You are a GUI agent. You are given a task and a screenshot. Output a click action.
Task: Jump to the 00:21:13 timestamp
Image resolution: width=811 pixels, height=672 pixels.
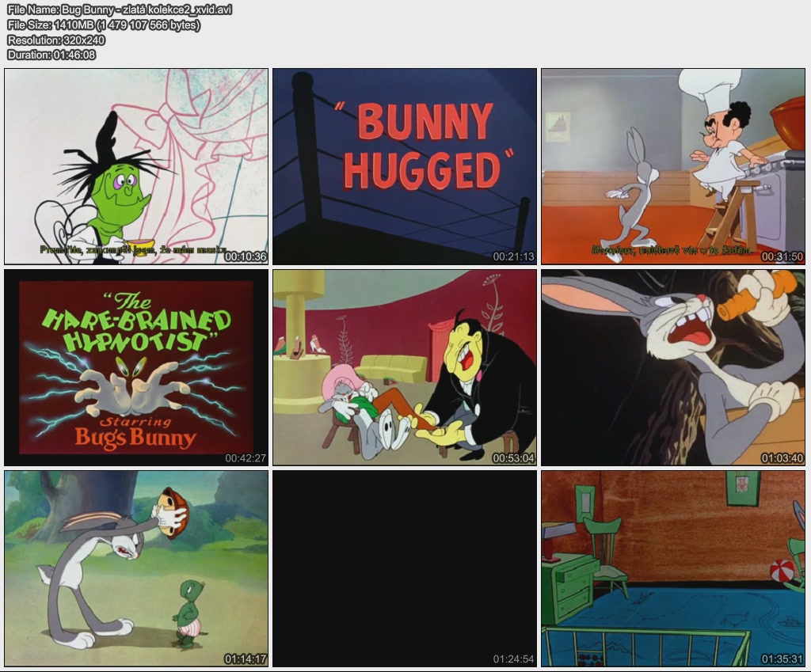point(513,256)
